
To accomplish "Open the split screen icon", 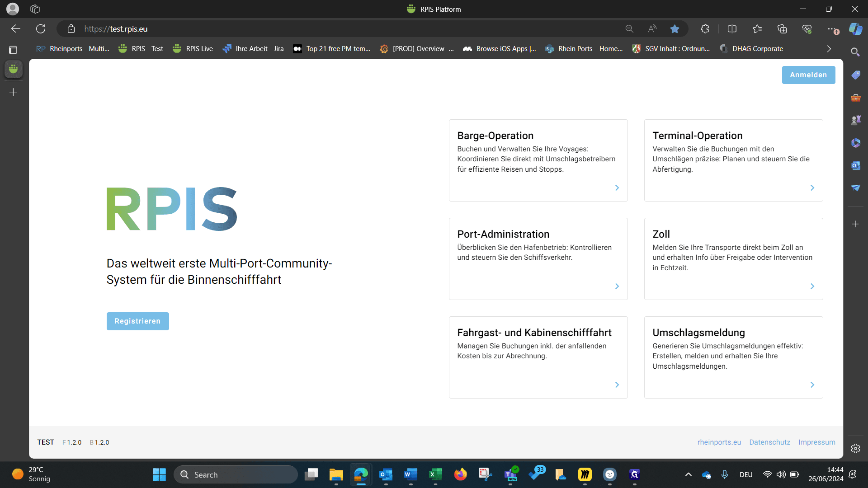I will (732, 29).
